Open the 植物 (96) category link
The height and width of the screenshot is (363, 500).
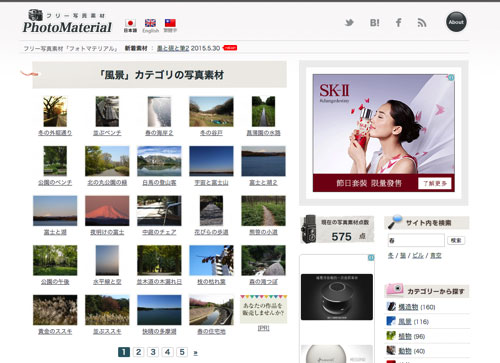405,336
